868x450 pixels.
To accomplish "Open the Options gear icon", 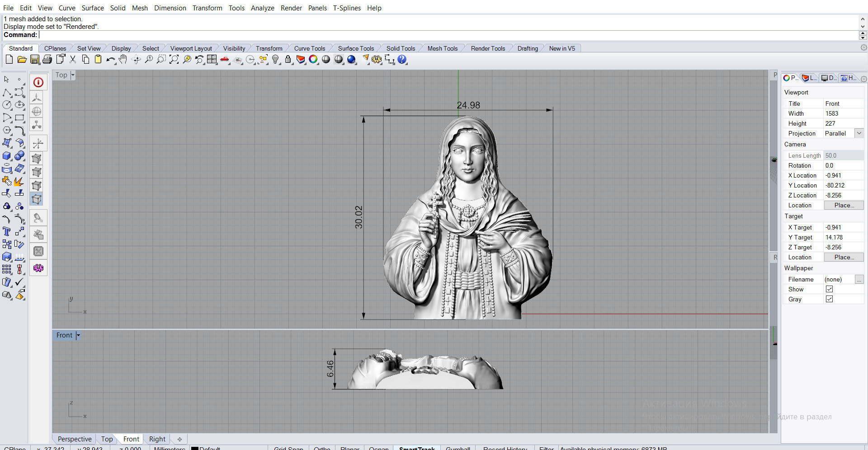I will [377, 59].
